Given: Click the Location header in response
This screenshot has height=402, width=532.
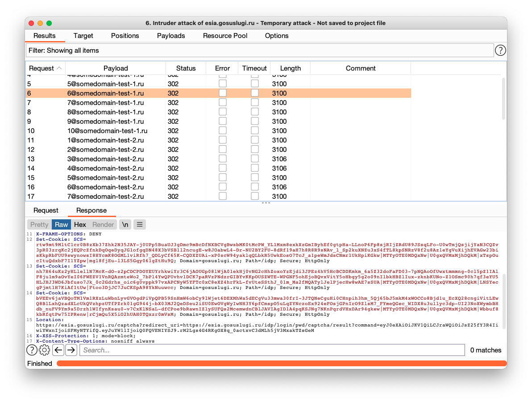Looking at the screenshot, I should coord(50,320).
